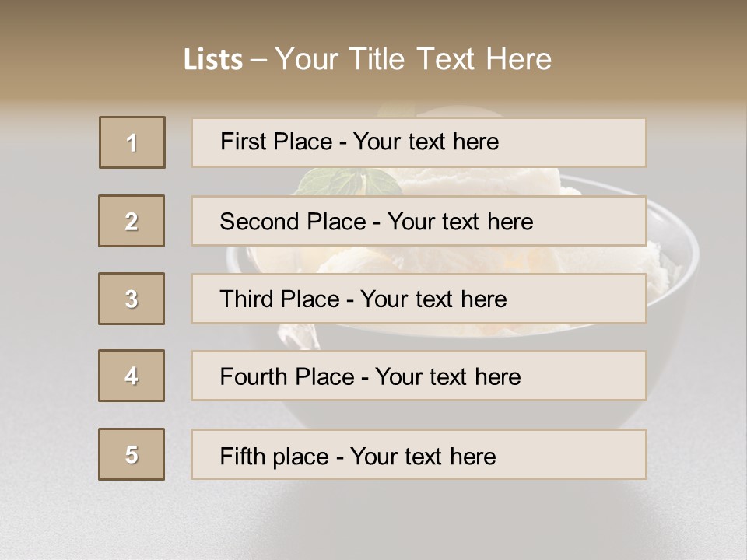Screen dimensions: 747x560
Task: Select the number 4 box
Action: (132, 376)
